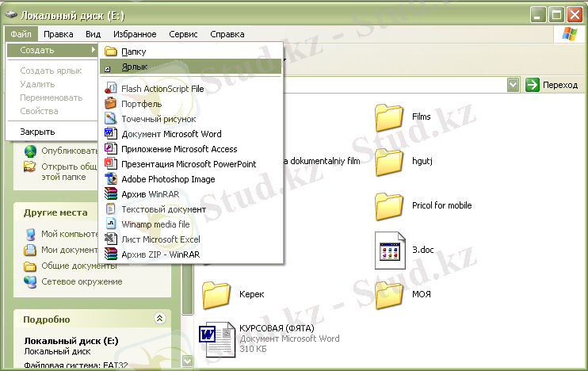Click the Переход go button
588x371 pixels.
(552, 85)
